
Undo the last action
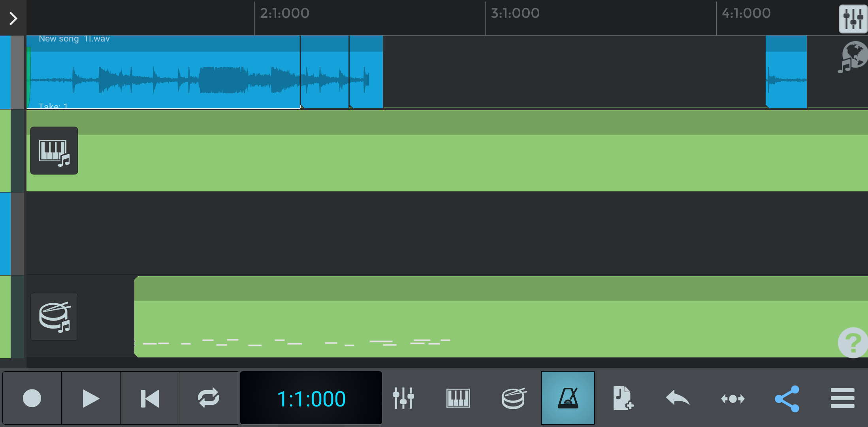tap(678, 398)
